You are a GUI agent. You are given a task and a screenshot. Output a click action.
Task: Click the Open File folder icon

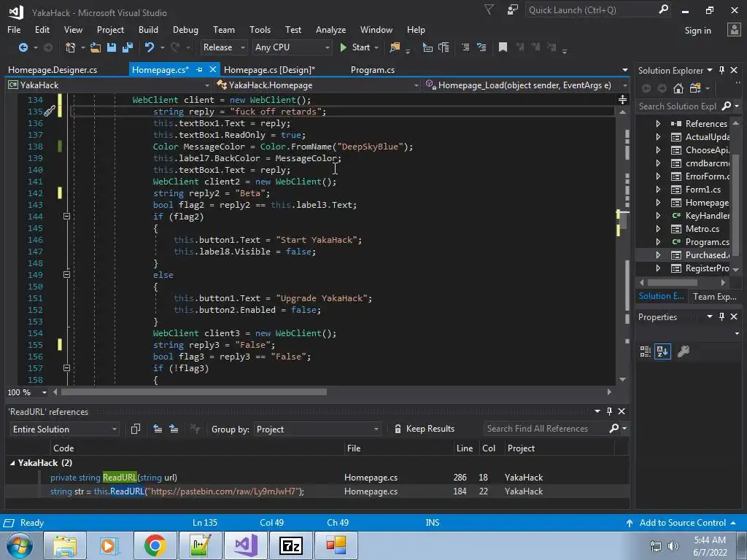pyautogui.click(x=96, y=47)
